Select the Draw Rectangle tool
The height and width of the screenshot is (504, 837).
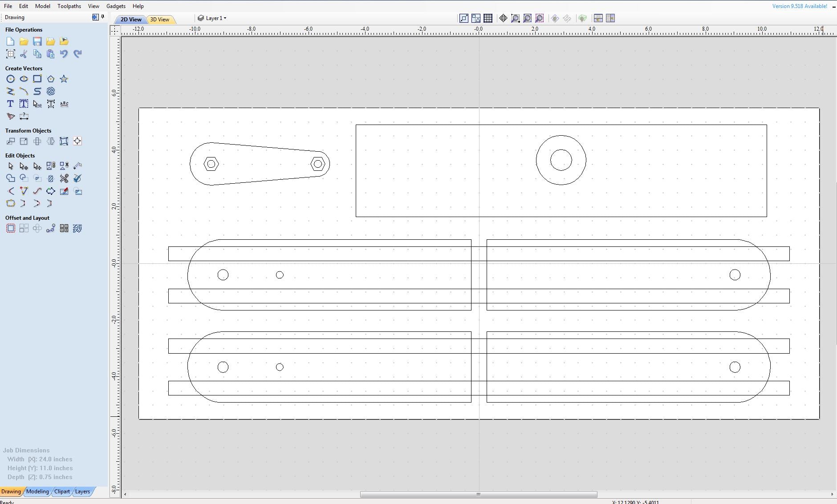(x=38, y=79)
